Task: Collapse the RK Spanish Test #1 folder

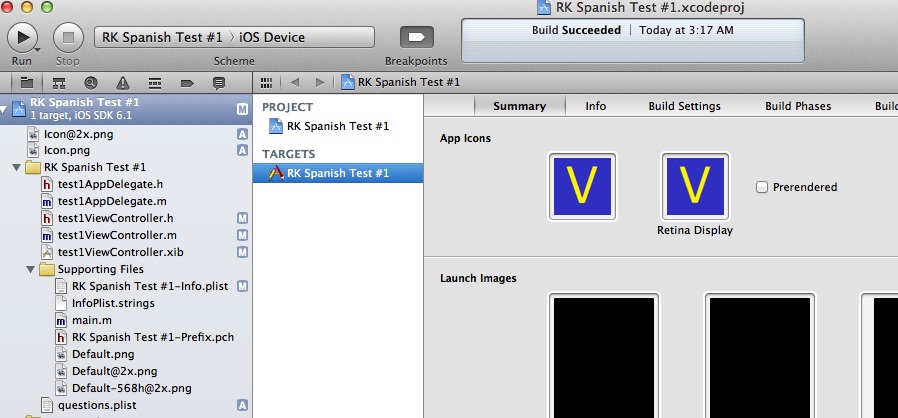Action: (x=17, y=168)
